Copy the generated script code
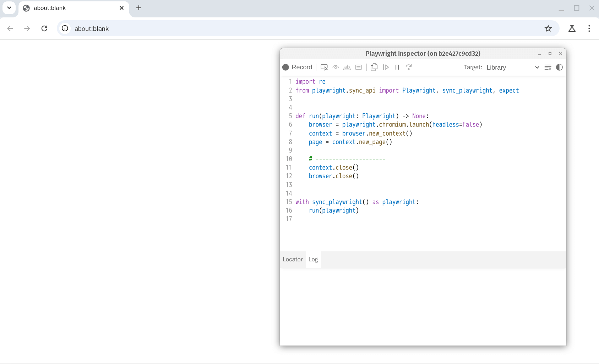Image resolution: width=599 pixels, height=364 pixels. click(x=374, y=67)
